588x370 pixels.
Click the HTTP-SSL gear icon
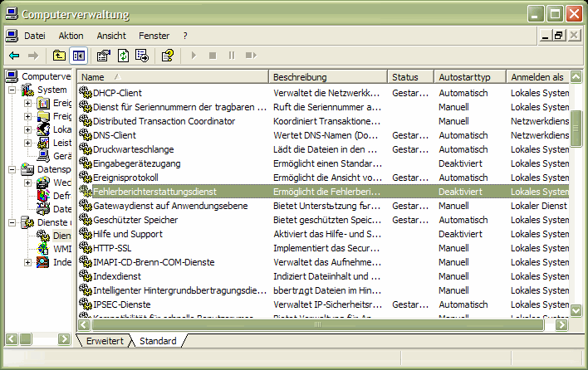pos(86,247)
